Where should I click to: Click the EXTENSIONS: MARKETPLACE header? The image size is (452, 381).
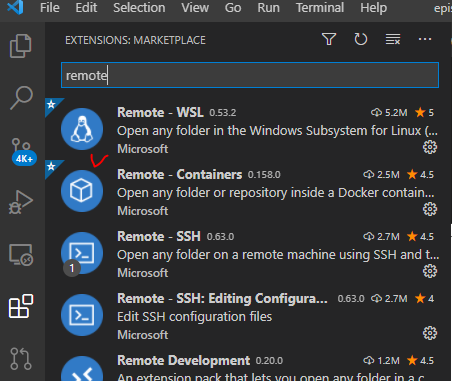point(135,40)
